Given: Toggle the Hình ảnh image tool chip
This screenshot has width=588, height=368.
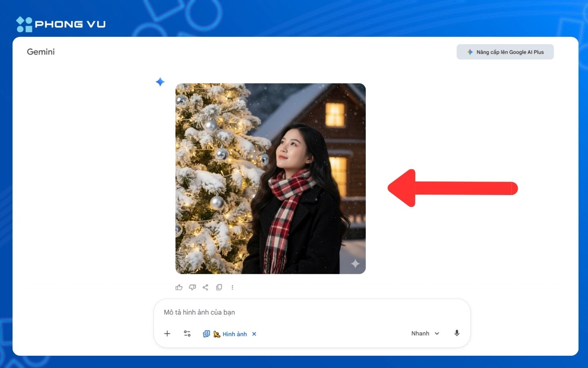Looking at the screenshot, I should click(234, 334).
